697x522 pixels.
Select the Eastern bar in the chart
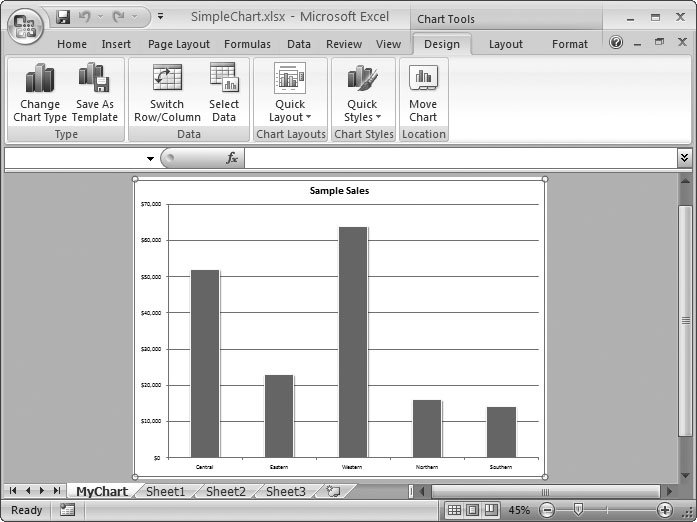click(279, 416)
